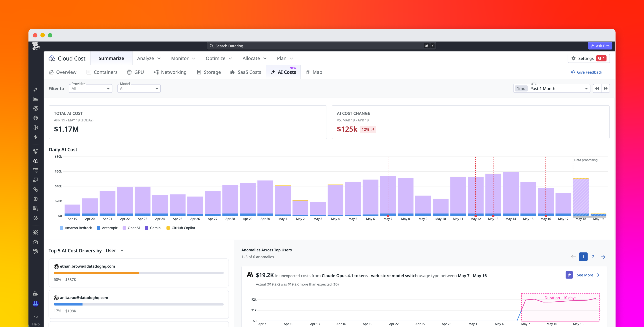This screenshot has width=644, height=327.
Task: Expand the Plan menu
Action: (x=285, y=58)
